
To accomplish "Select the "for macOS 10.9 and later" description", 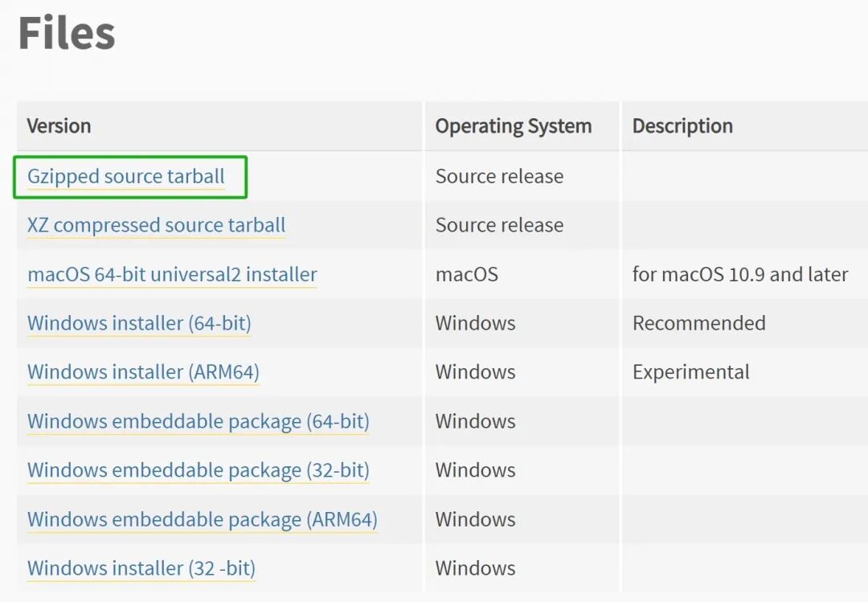I will [740, 274].
